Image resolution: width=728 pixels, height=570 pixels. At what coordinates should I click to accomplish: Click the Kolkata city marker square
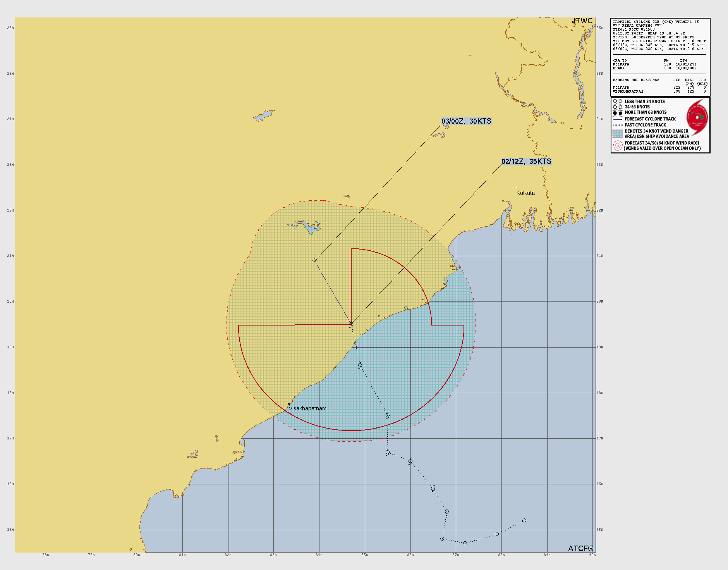(x=516, y=188)
